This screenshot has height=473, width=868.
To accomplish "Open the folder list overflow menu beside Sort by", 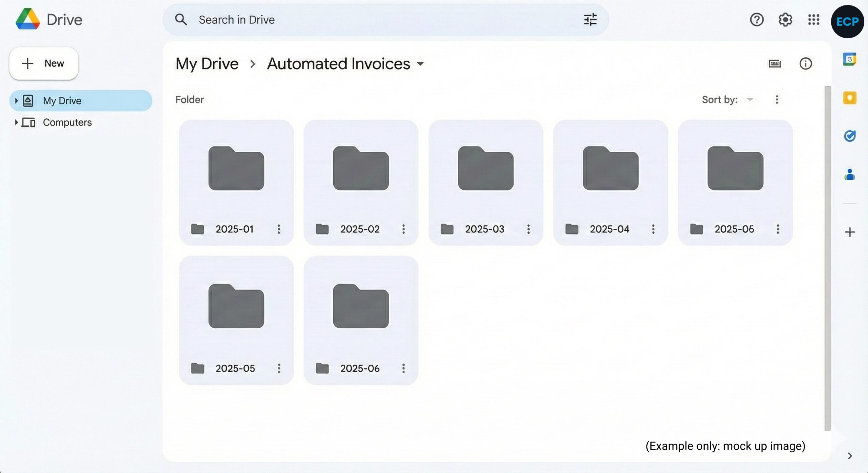I will pyautogui.click(x=776, y=99).
